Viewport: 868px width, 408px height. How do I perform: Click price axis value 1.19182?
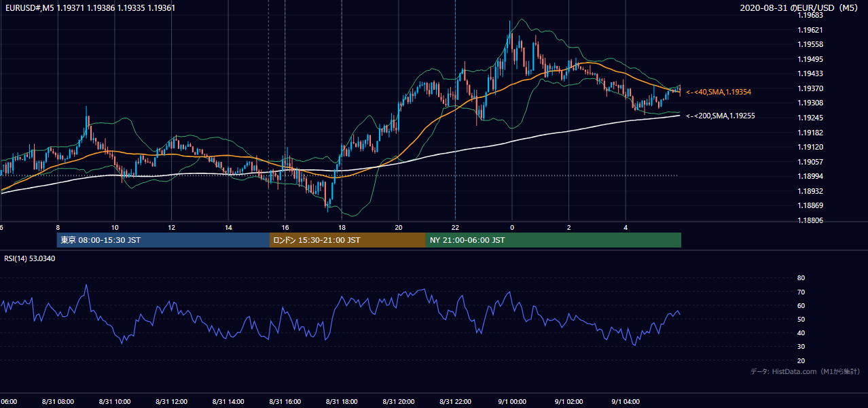(x=810, y=133)
